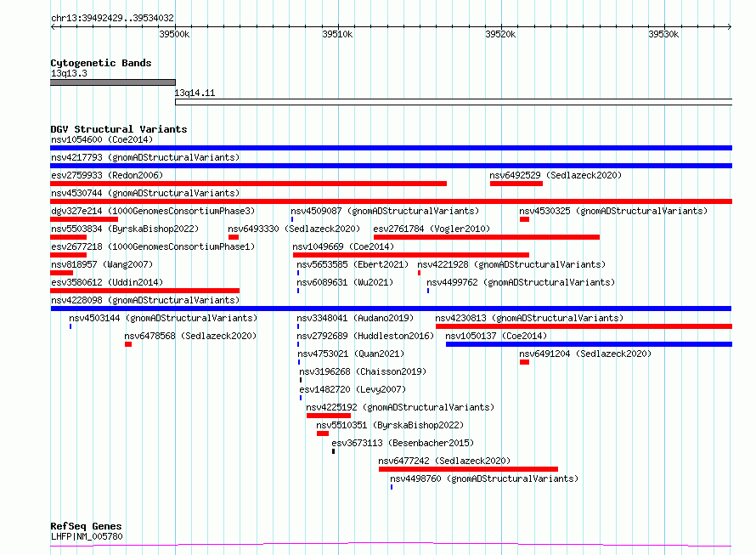Click nsv1049669 (Coe2014) variant label

(x=343, y=246)
